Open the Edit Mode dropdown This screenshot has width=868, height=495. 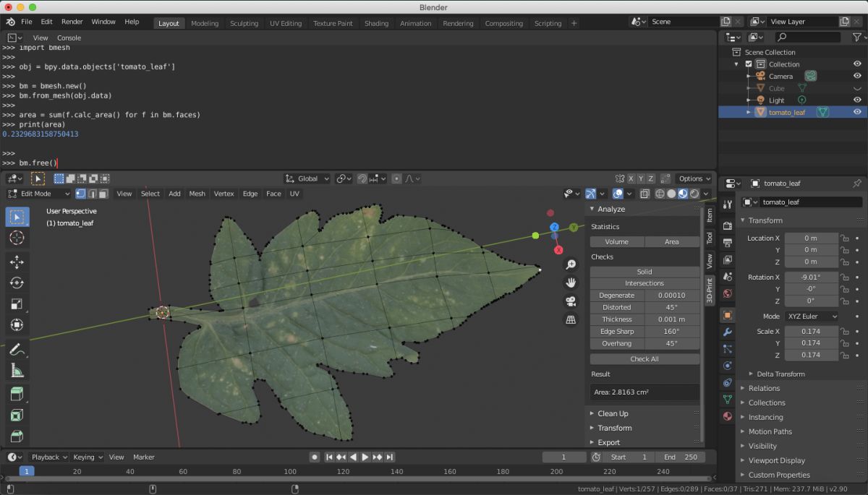[38, 194]
